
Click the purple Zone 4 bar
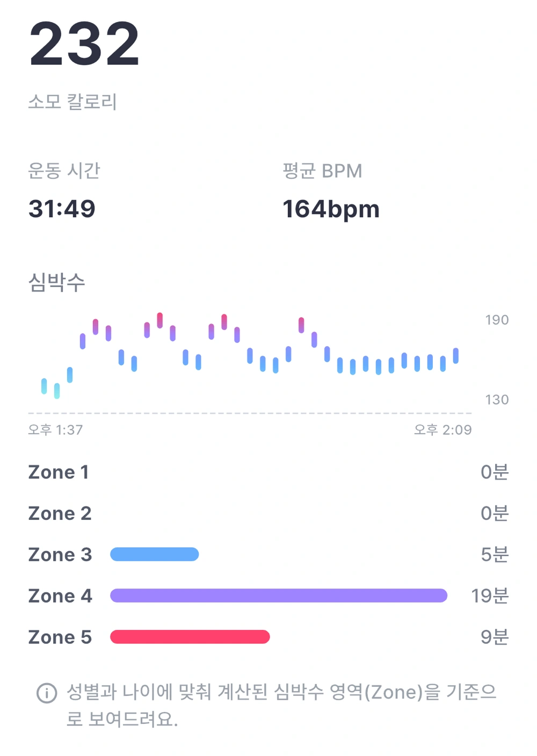pos(279,596)
